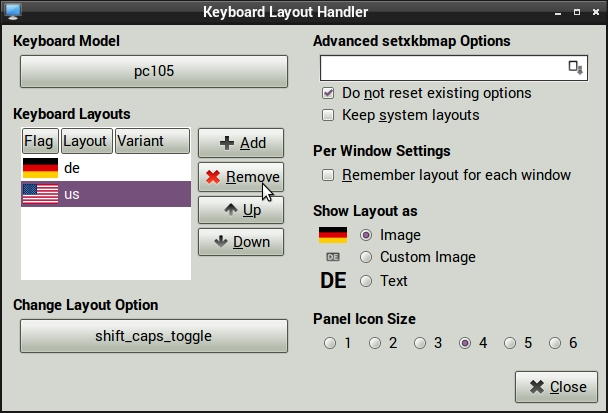
Task: Open the pc105 keyboard model selector
Action: [x=154, y=72]
